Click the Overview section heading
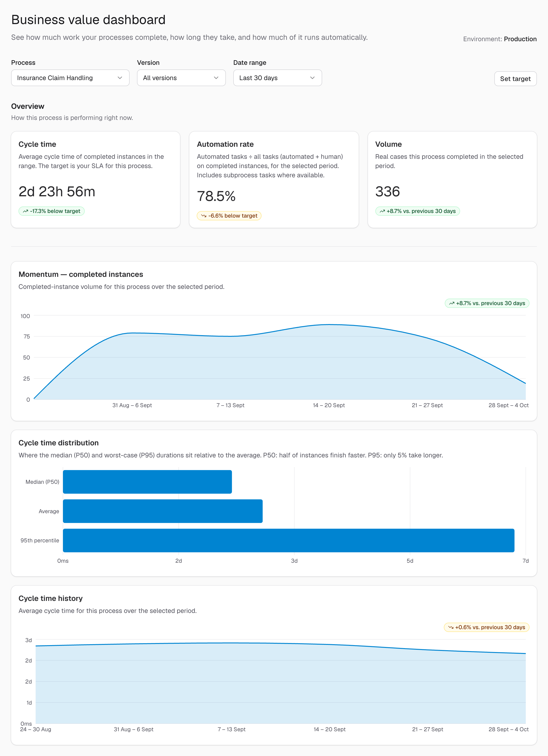548x756 pixels. coord(28,106)
